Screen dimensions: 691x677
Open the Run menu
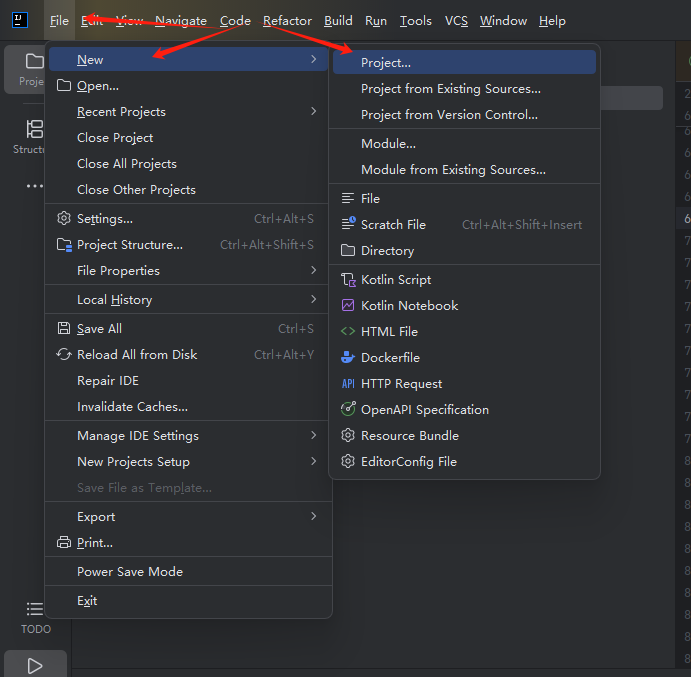(376, 21)
